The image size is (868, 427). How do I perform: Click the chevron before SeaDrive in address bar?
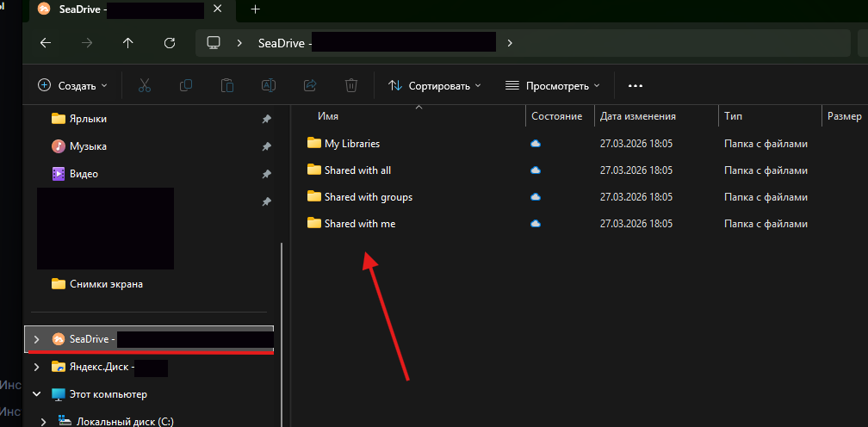click(x=239, y=43)
